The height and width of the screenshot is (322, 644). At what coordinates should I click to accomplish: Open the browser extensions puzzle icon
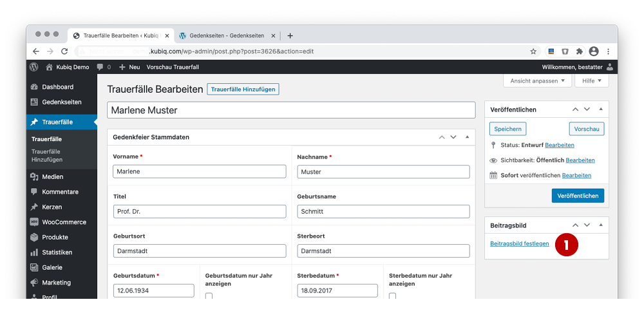(579, 51)
